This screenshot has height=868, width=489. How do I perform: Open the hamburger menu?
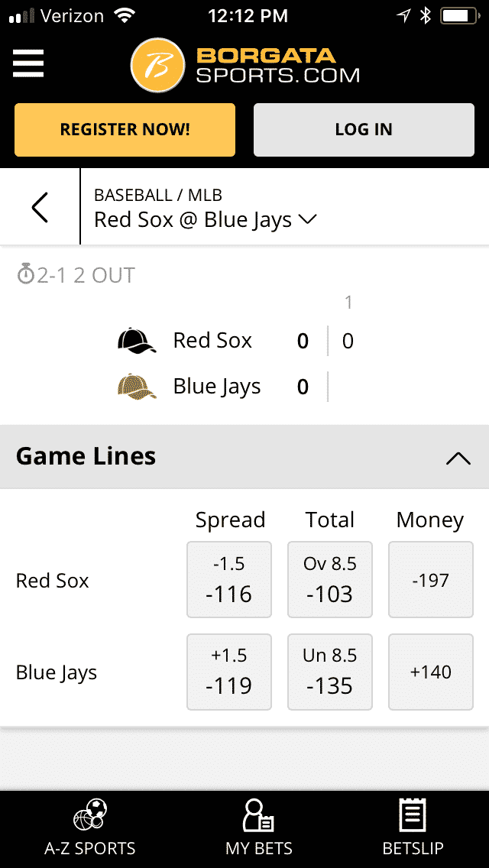(28, 63)
